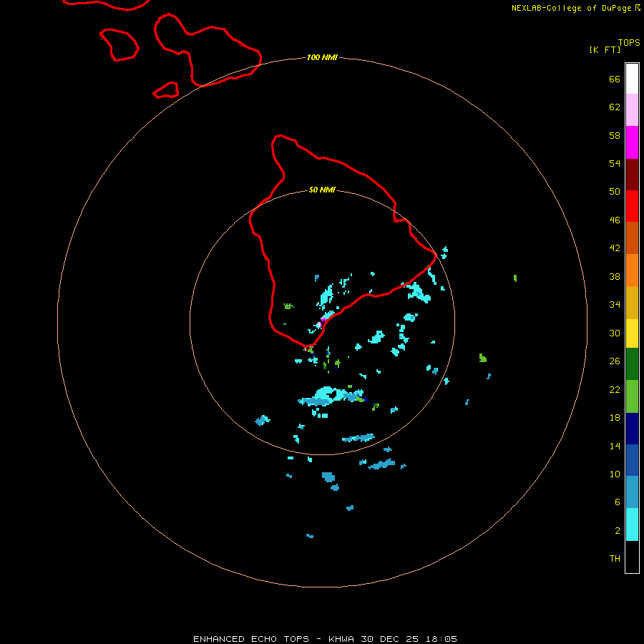Click the legend value 46

[615, 220]
